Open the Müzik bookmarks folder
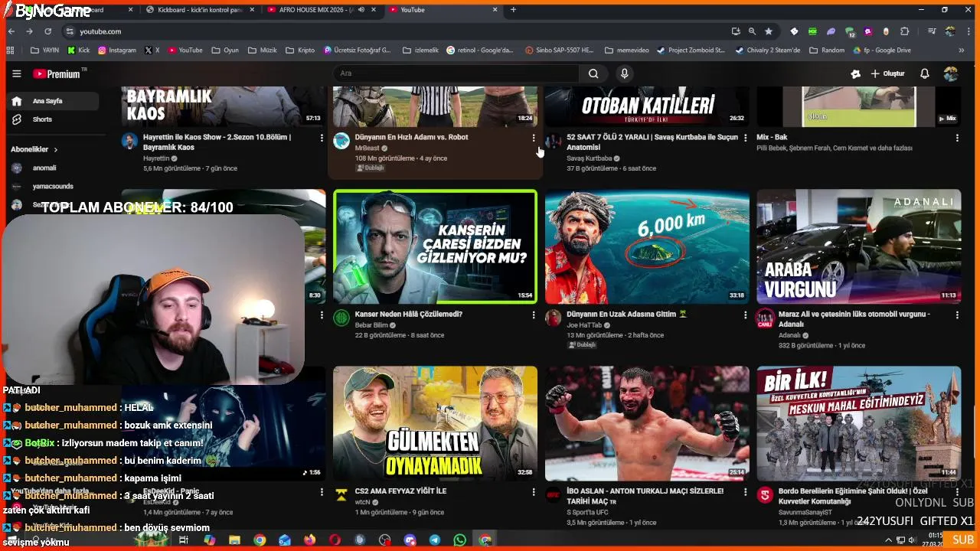This screenshot has width=980, height=551. 262,51
